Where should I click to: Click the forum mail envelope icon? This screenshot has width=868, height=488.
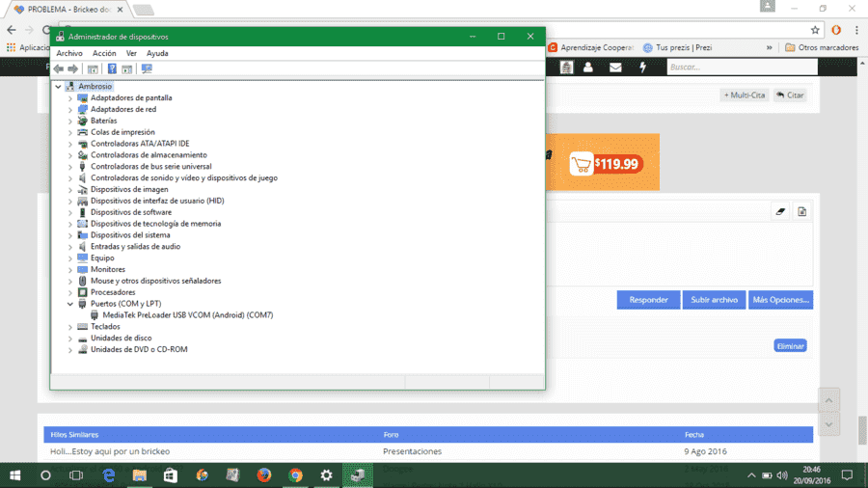[615, 68]
